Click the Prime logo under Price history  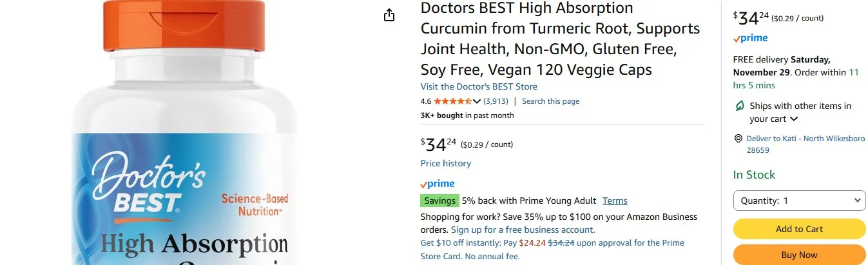coord(437,184)
